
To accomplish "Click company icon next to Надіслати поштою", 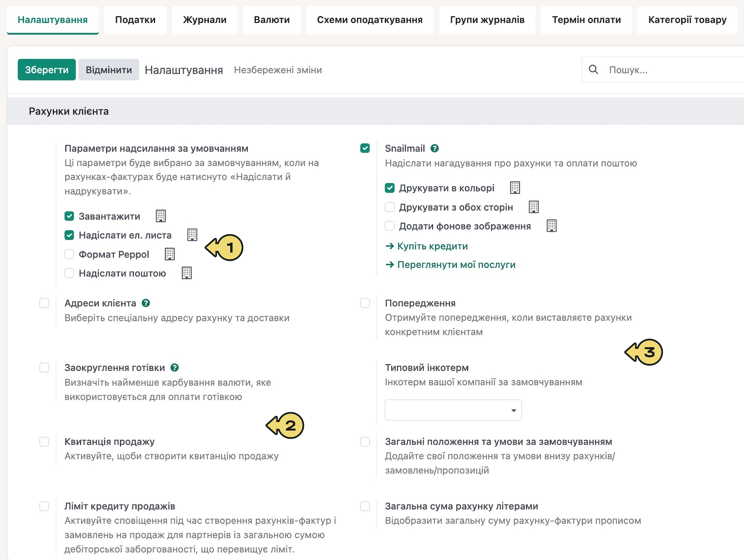I will [x=187, y=273].
